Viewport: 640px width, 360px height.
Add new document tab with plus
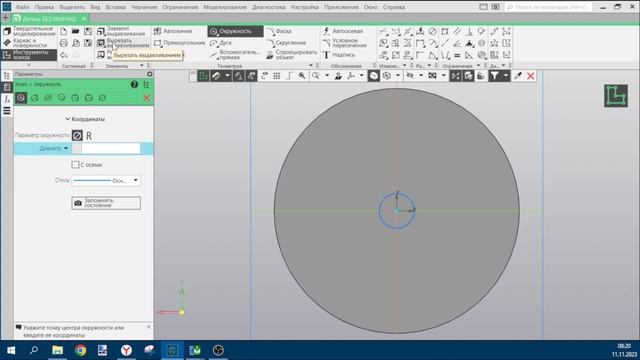click(5, 18)
